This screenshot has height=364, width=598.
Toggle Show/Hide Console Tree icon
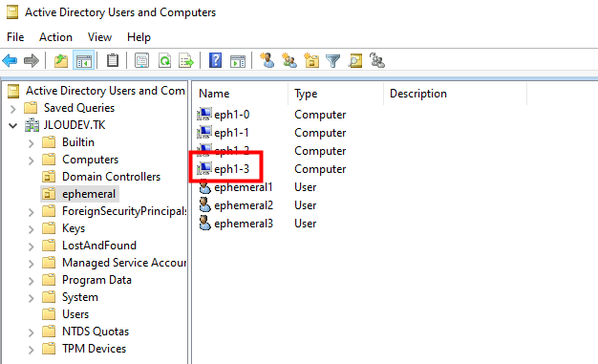pyautogui.click(x=84, y=60)
